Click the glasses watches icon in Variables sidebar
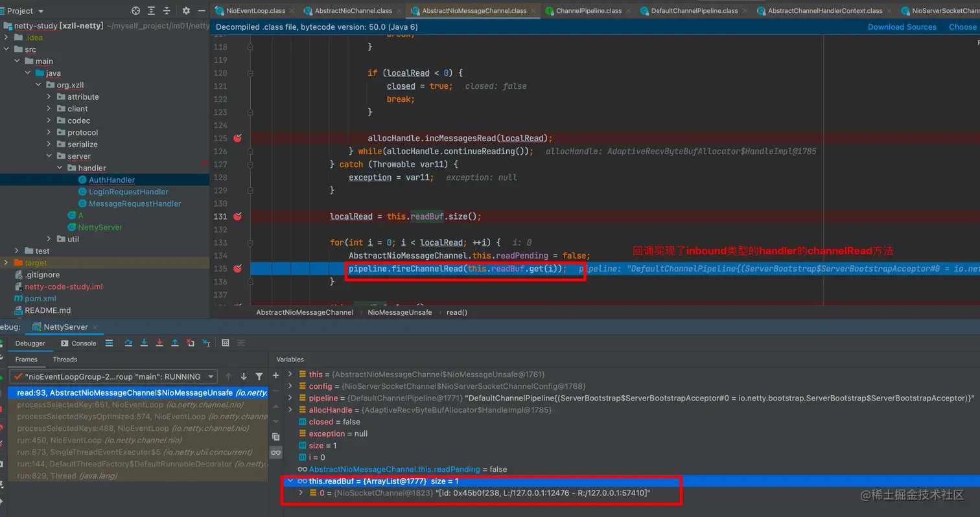The image size is (980, 517). click(x=275, y=452)
